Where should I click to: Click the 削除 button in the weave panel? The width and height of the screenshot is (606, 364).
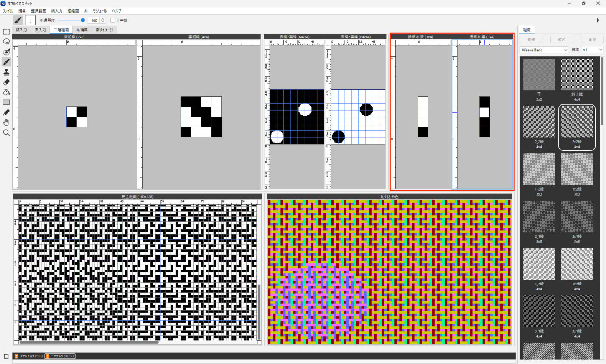click(x=592, y=39)
